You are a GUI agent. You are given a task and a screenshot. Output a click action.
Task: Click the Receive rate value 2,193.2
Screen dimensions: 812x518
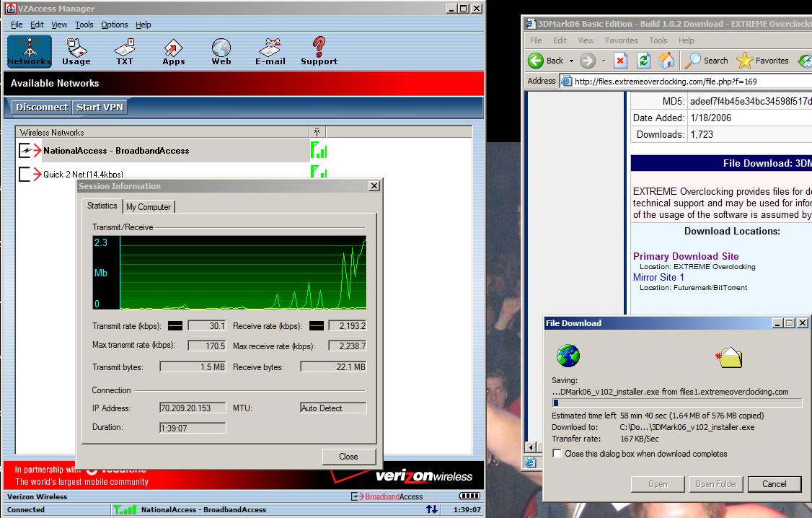click(348, 326)
